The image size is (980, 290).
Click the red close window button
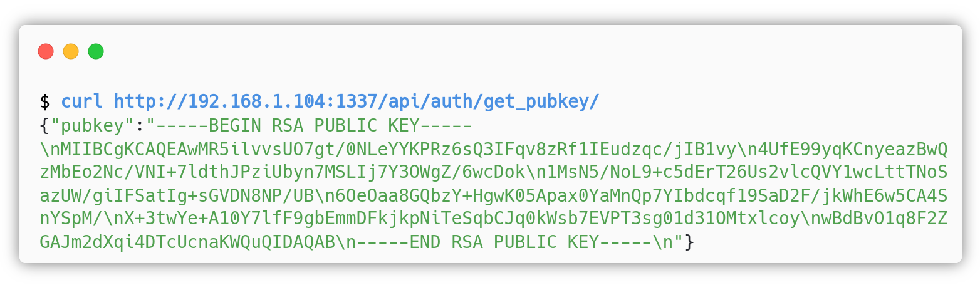(46, 51)
